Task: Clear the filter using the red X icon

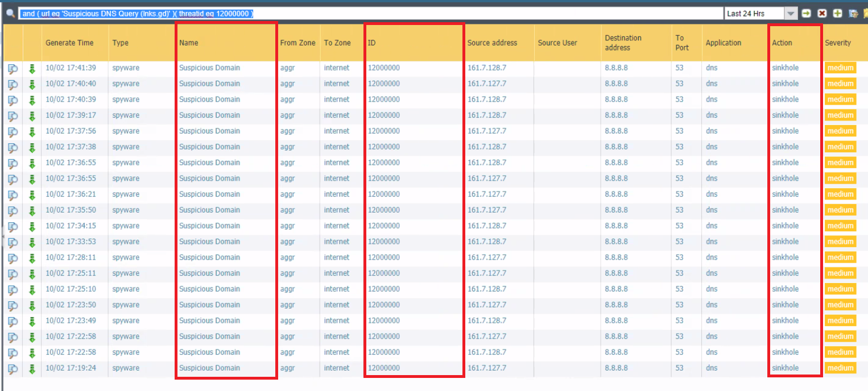Action: coord(822,14)
